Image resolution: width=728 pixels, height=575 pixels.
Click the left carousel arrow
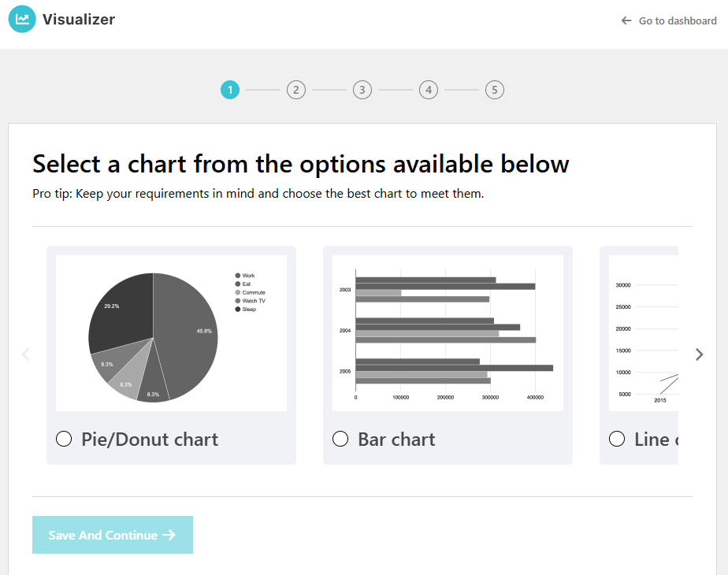[x=25, y=354]
